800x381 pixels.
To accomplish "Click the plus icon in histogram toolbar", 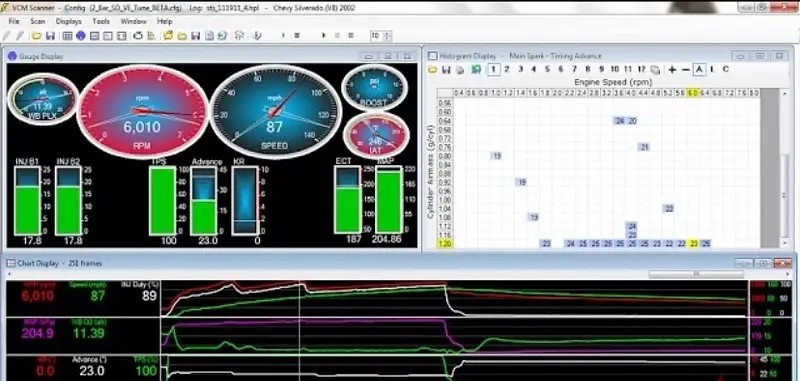I will 672,70.
